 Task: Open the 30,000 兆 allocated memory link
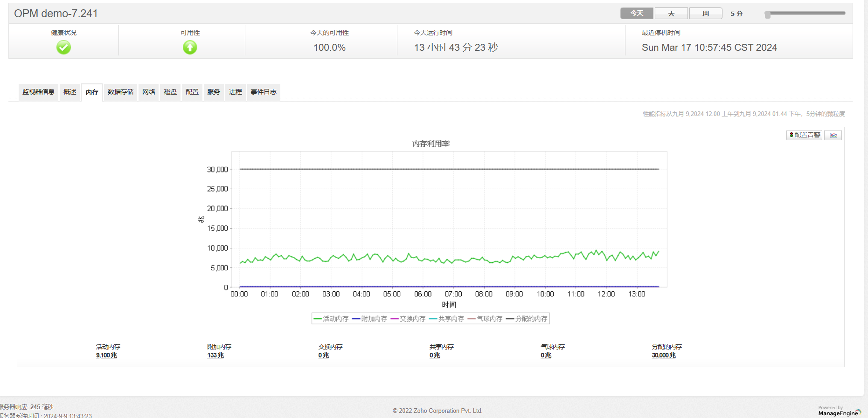[x=664, y=355]
